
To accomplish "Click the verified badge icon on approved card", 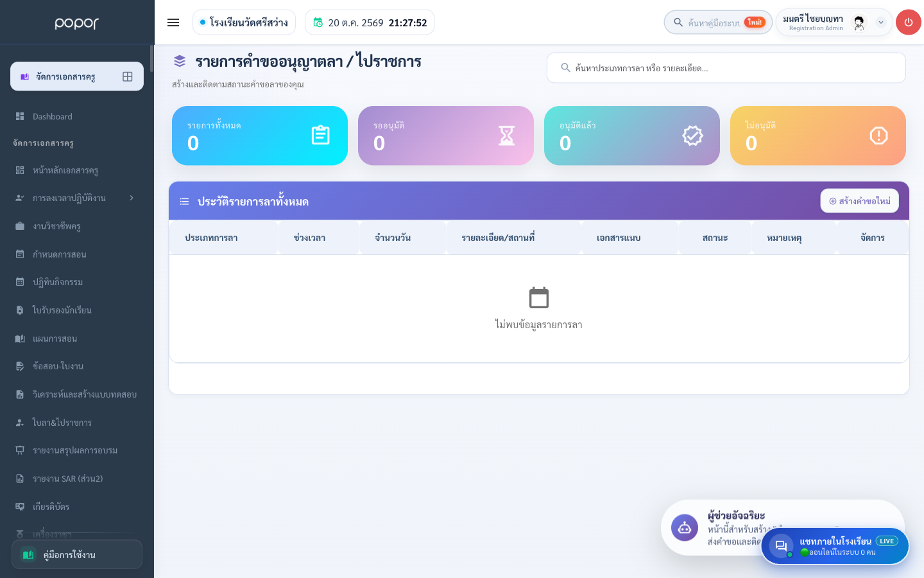I will click(x=692, y=136).
